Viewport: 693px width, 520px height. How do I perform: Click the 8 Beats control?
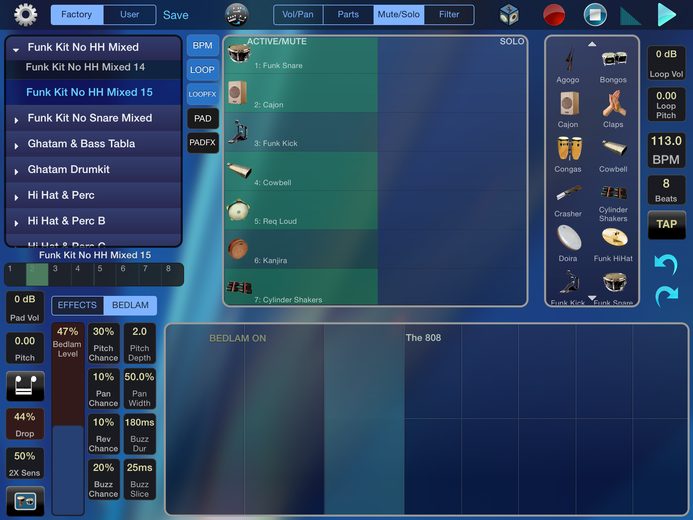click(x=666, y=190)
